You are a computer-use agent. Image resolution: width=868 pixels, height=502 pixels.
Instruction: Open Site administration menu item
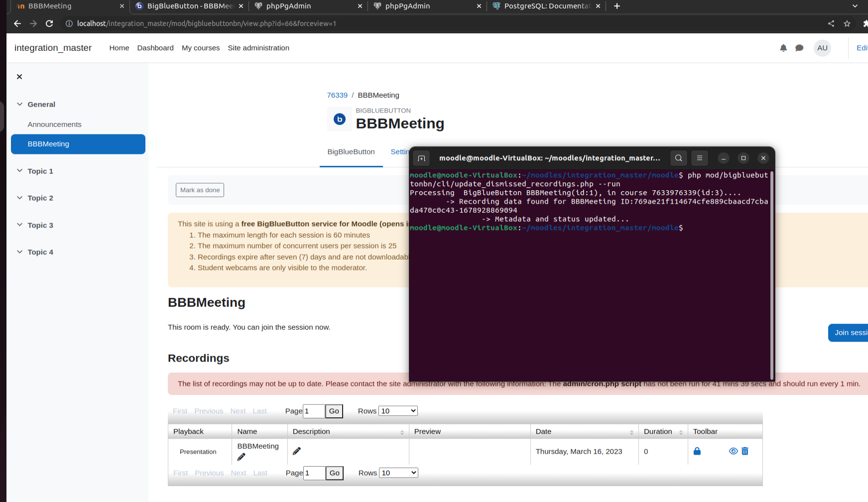pos(258,48)
